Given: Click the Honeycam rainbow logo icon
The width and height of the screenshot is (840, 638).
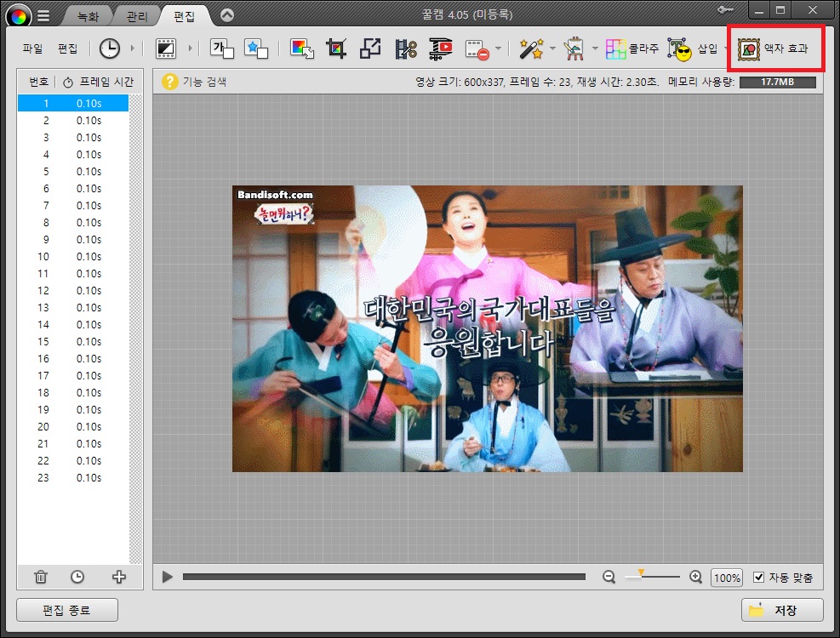Looking at the screenshot, I should pyautogui.click(x=18, y=17).
